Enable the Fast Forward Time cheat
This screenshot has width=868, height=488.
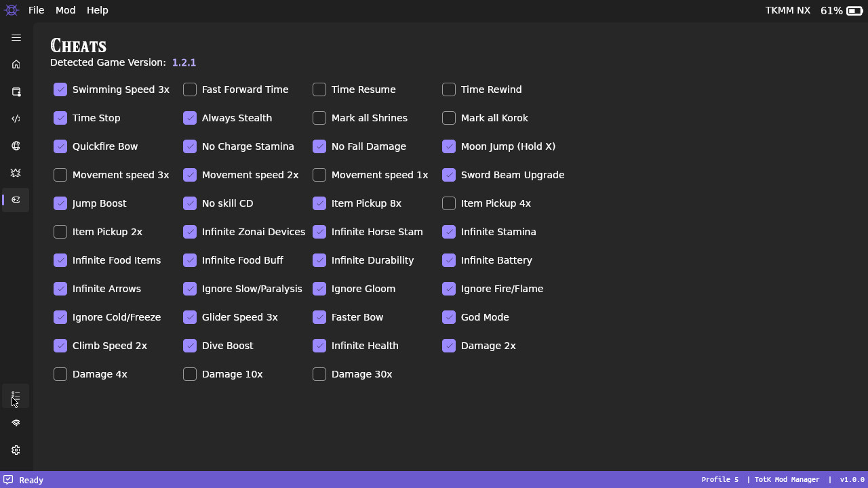(x=190, y=89)
